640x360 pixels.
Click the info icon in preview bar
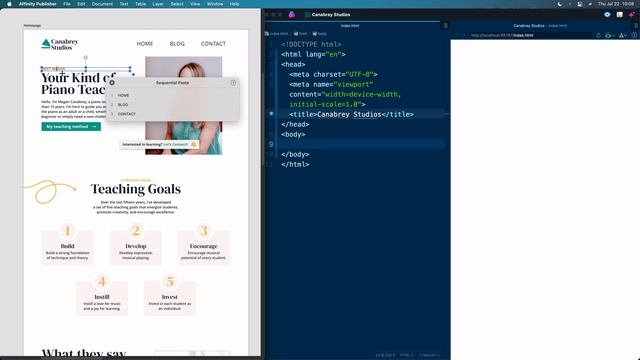coord(634,36)
